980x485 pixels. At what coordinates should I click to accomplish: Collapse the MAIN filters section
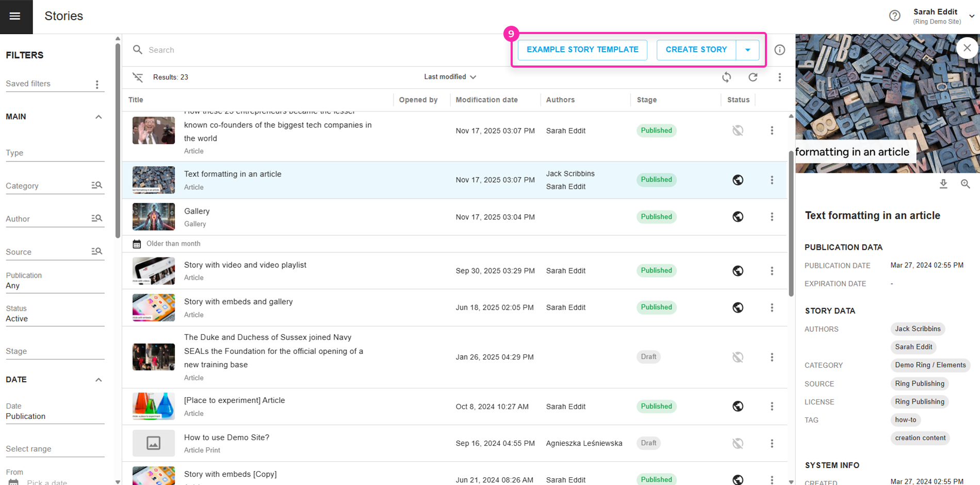(99, 117)
